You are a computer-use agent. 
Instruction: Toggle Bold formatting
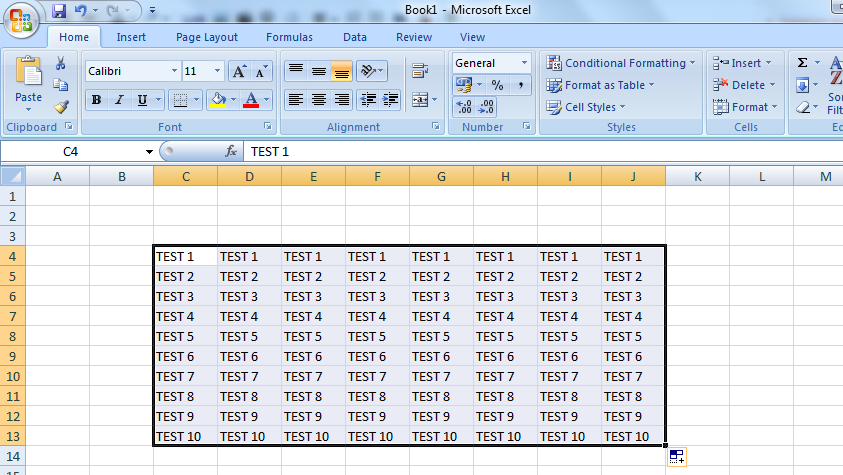tap(96, 100)
